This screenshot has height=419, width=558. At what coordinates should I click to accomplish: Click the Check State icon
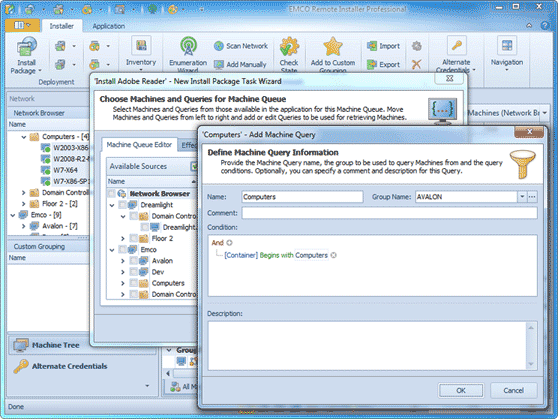289,46
